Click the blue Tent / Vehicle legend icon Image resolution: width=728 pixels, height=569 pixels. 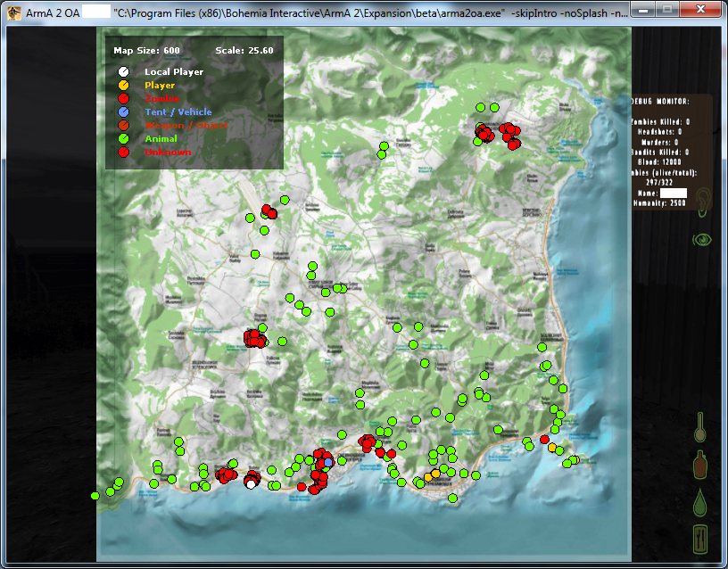point(123,111)
